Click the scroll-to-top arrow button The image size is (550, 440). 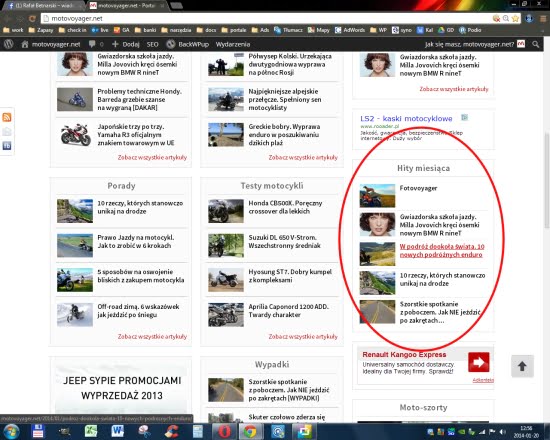pos(522,366)
